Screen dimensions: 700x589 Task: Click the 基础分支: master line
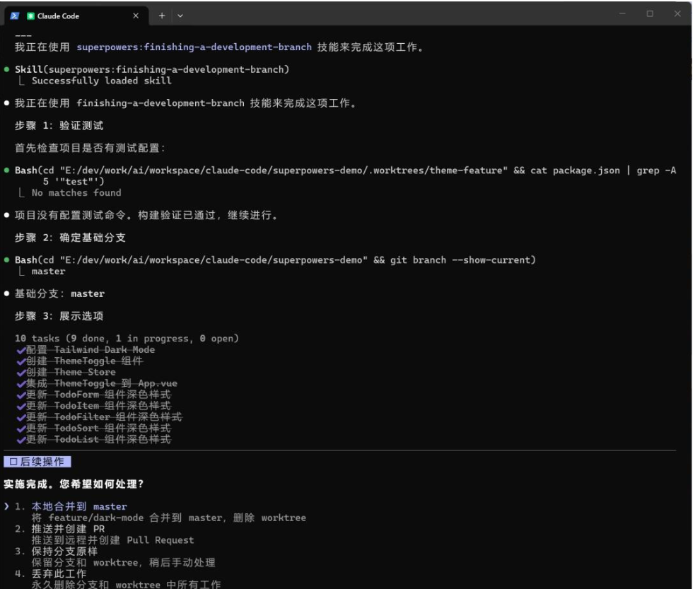tap(59, 294)
